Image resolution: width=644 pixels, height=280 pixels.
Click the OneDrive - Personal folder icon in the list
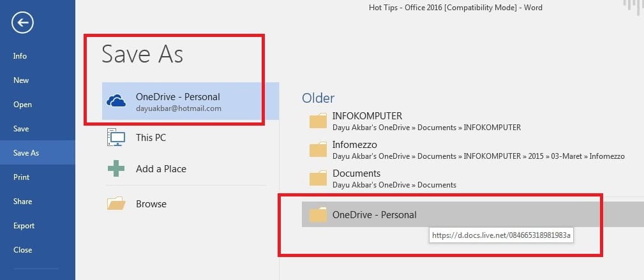tap(318, 215)
